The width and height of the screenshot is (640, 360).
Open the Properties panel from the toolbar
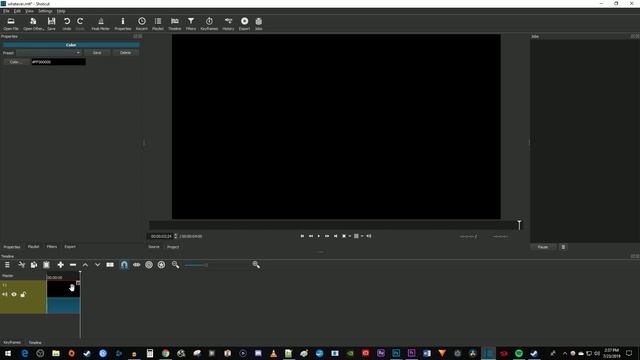tap(123, 24)
